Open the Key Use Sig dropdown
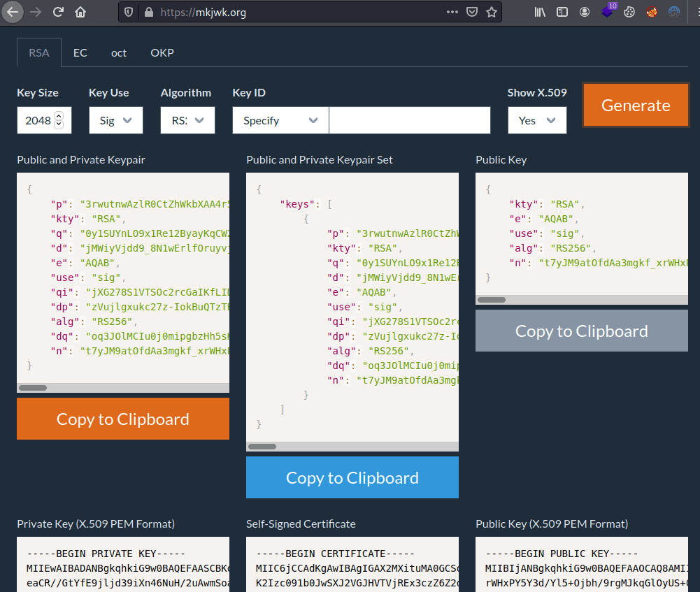The image size is (700, 592). coord(115,120)
